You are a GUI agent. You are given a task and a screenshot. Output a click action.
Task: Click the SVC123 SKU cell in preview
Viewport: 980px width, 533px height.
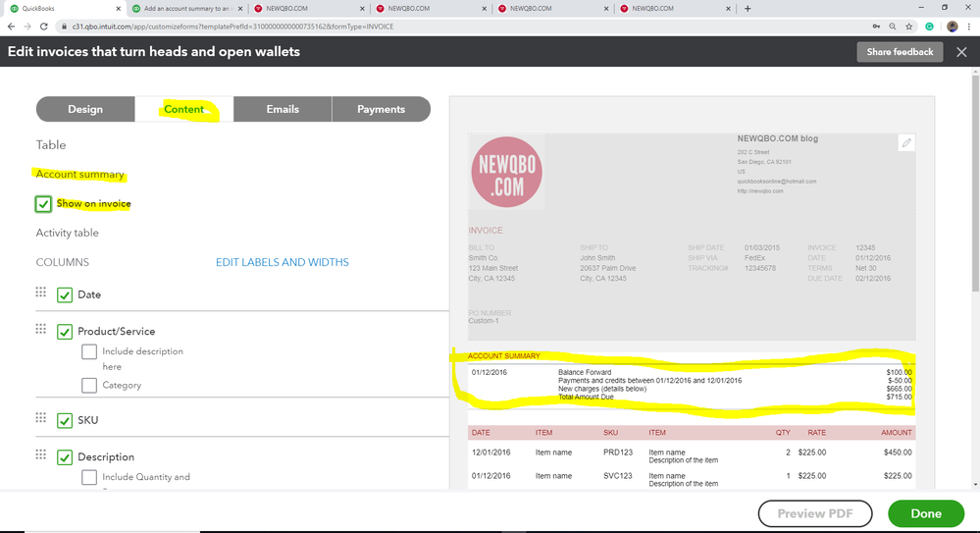[x=617, y=476]
